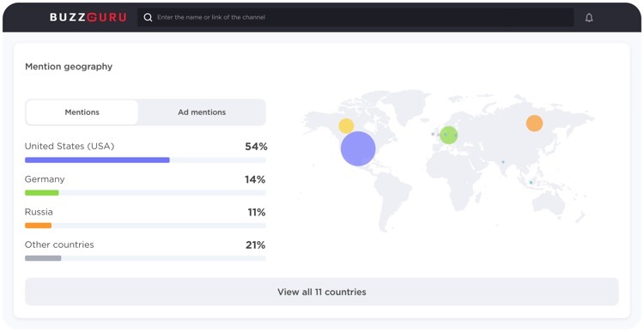This screenshot has width=644, height=332.
Task: Select the yellow Canada map bubble
Action: pos(346,126)
